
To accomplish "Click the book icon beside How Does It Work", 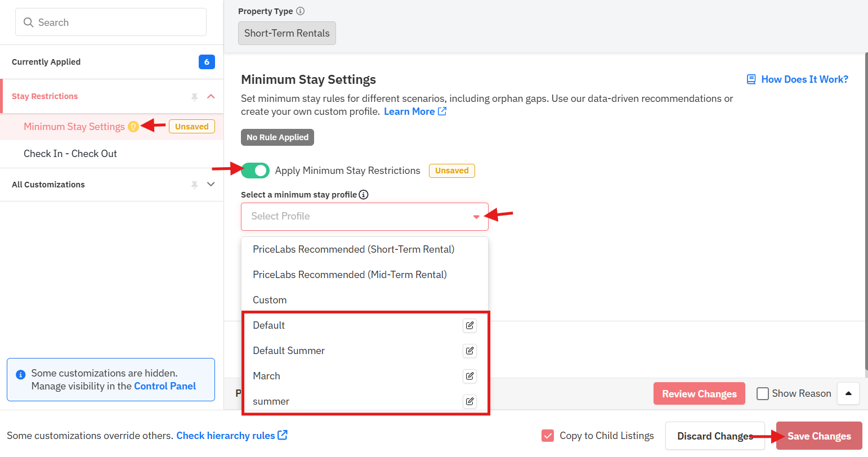I will pyautogui.click(x=751, y=79).
